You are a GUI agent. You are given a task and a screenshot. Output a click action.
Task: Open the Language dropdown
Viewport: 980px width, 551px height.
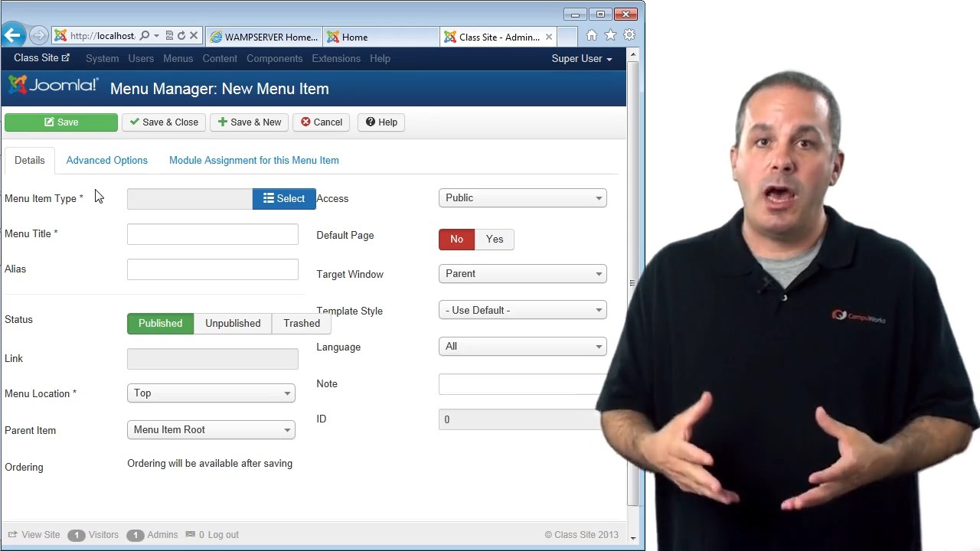point(523,346)
